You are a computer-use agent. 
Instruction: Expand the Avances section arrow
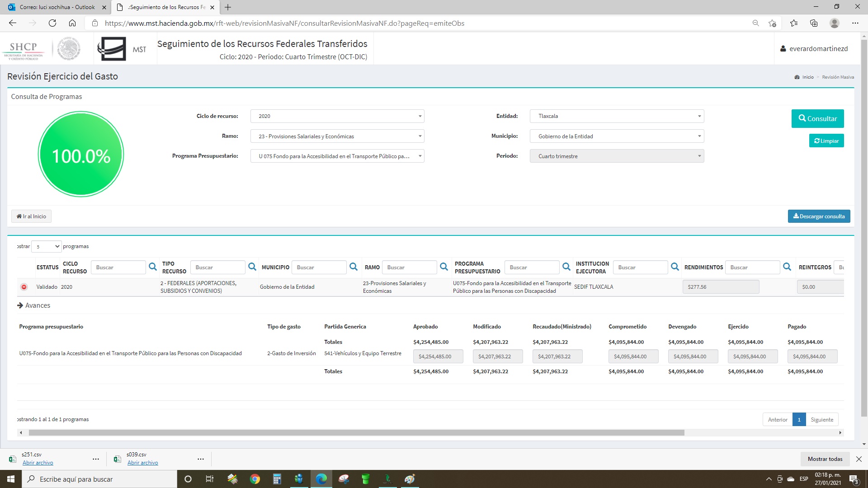[x=20, y=305]
